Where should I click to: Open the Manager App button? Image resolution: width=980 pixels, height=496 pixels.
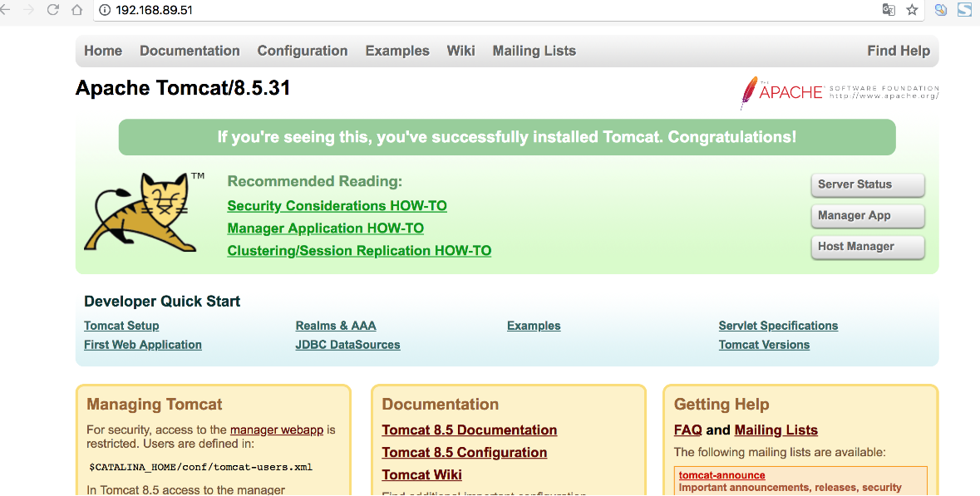tap(868, 216)
